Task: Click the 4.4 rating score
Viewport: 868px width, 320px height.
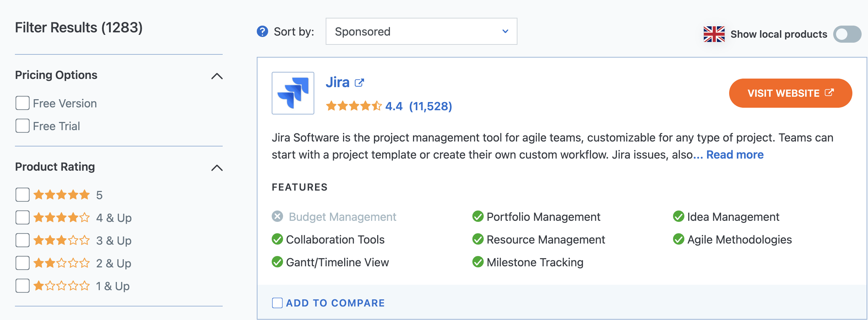Action: pos(394,106)
